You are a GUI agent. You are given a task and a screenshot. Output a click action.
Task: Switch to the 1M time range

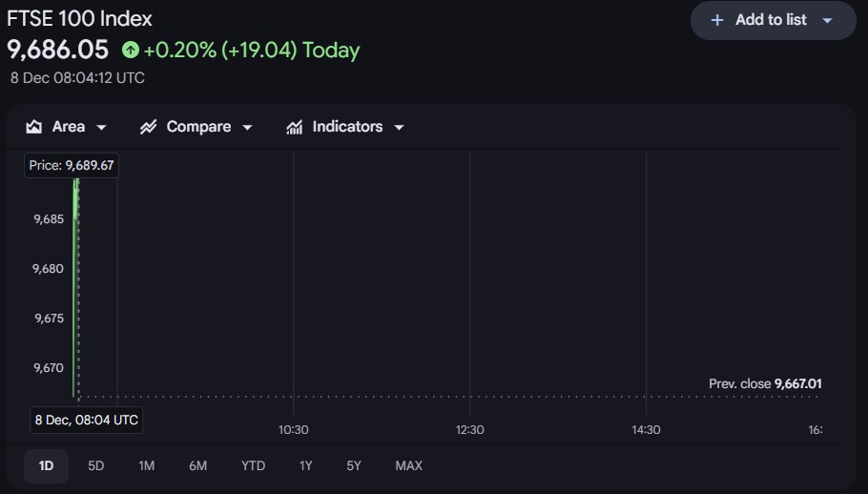click(146, 465)
